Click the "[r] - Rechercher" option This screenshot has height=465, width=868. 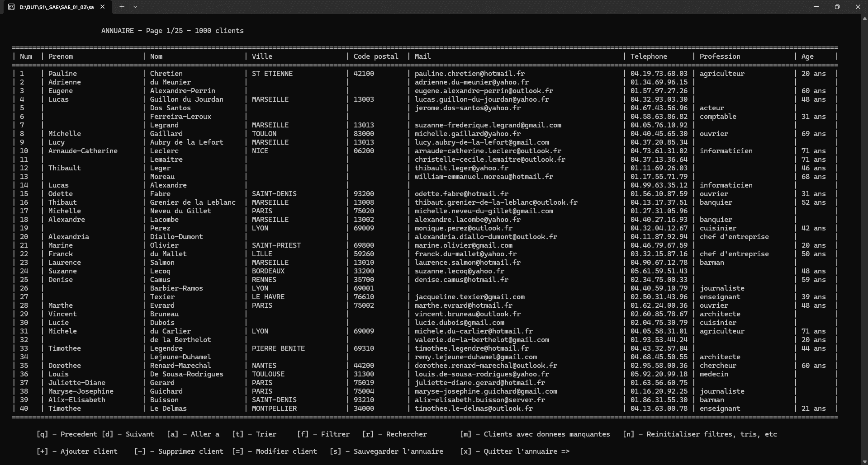(x=394, y=434)
